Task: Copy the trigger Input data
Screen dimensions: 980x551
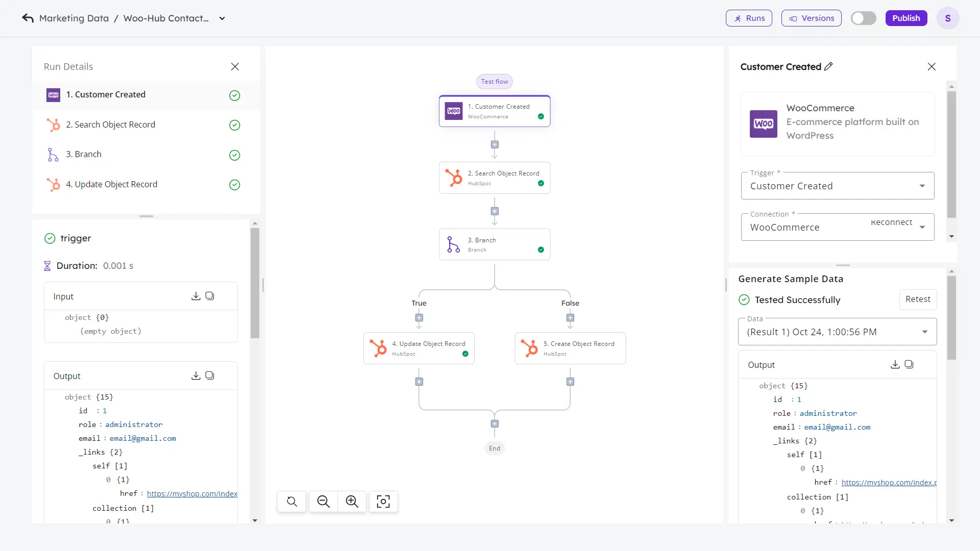Action: coord(210,296)
